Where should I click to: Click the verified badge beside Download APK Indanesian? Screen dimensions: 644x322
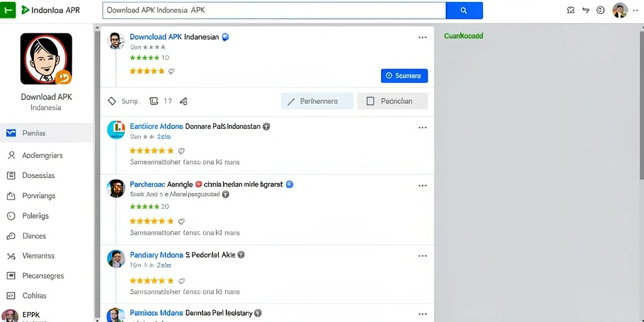[x=225, y=37]
